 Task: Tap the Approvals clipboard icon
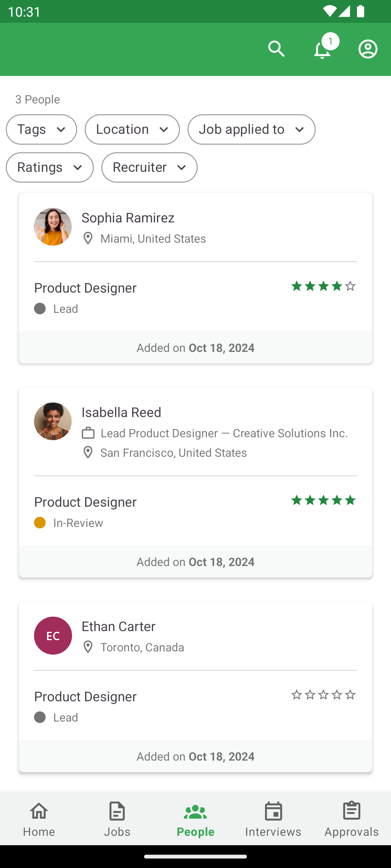[x=352, y=812]
